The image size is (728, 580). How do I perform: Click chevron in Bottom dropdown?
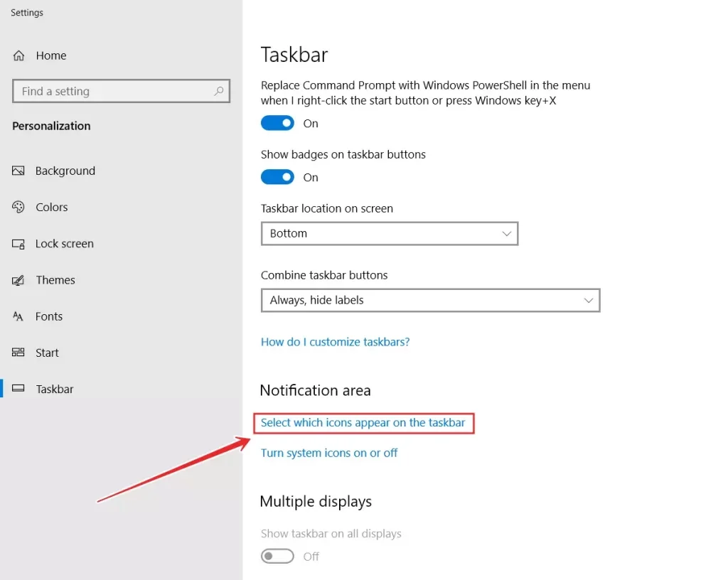tap(506, 233)
